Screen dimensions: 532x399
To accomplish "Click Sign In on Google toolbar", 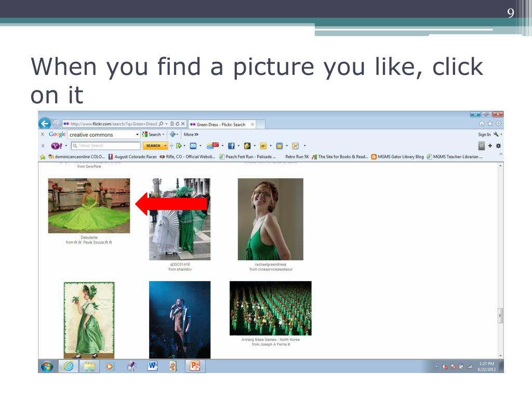I will click(x=484, y=135).
